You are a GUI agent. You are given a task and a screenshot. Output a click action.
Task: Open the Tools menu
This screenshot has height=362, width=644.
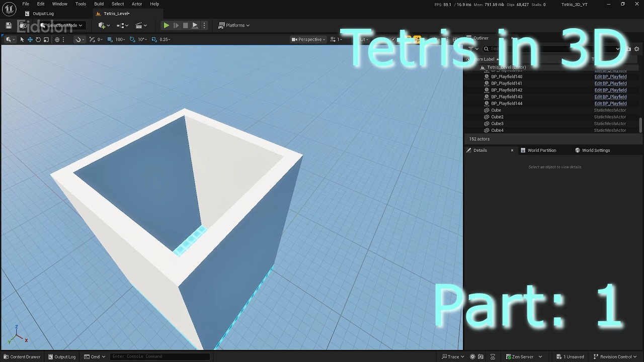pyautogui.click(x=80, y=4)
